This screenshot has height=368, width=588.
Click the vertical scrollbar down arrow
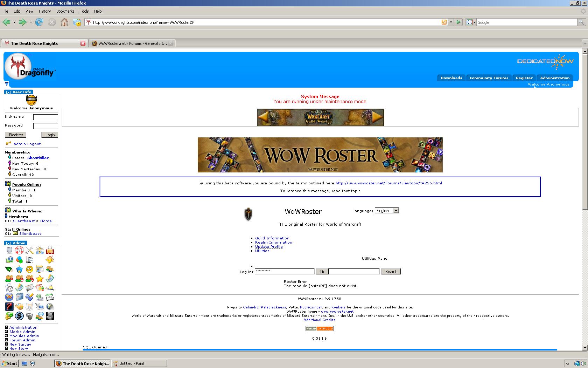pyautogui.click(x=584, y=347)
